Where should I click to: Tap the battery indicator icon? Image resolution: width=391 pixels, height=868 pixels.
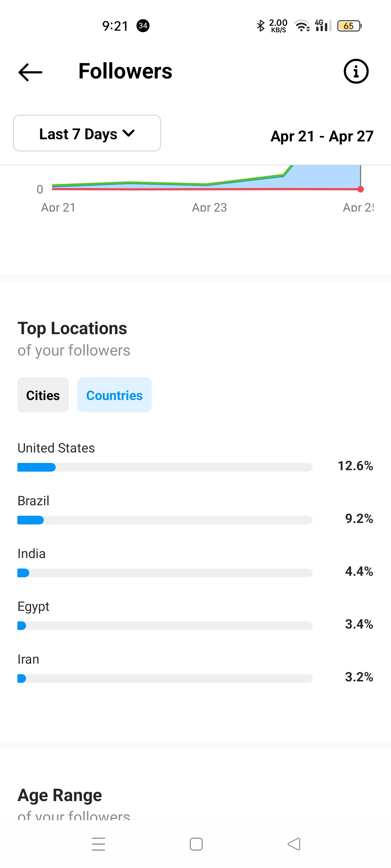[349, 26]
